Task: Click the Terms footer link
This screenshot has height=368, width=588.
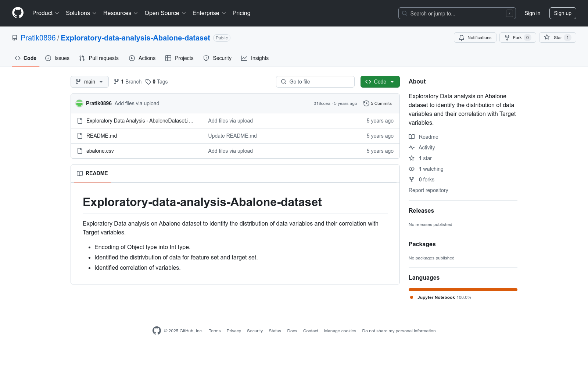Action: [215, 331]
